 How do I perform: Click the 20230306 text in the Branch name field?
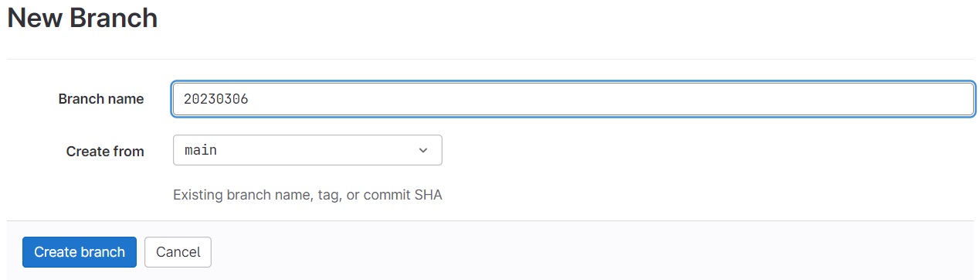tap(216, 99)
